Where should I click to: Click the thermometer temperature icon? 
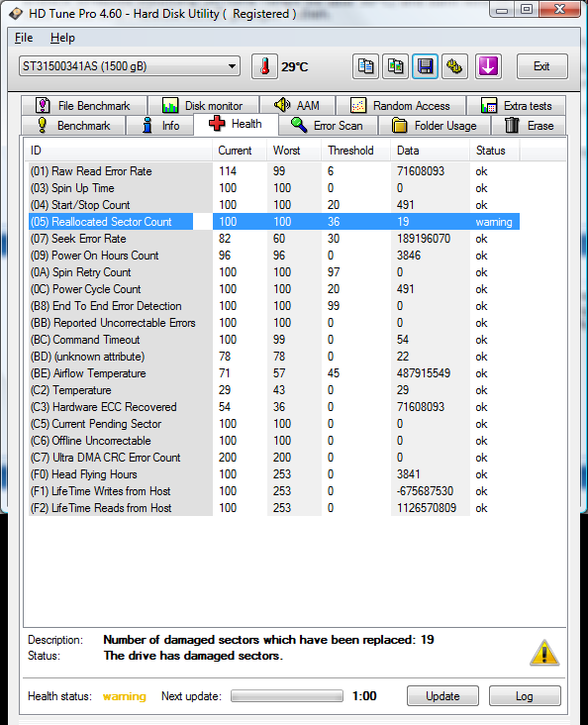[264, 66]
